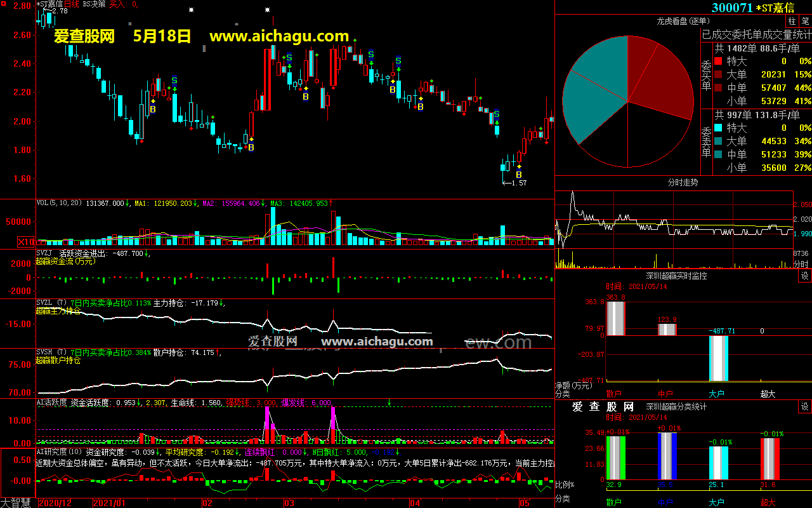Select the AI活跃度 indicator name
Viewport: 812px width, 508px height.
coord(51,403)
